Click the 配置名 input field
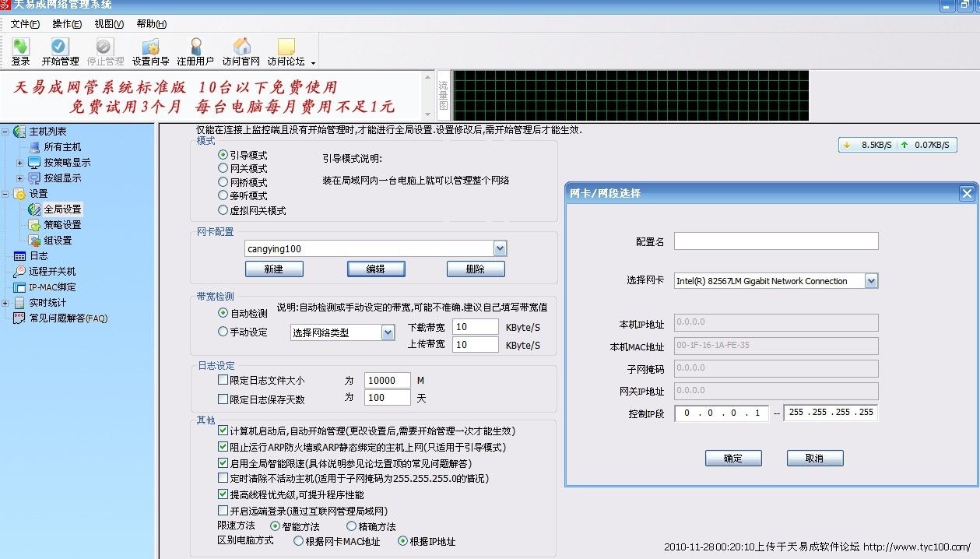 tap(776, 241)
